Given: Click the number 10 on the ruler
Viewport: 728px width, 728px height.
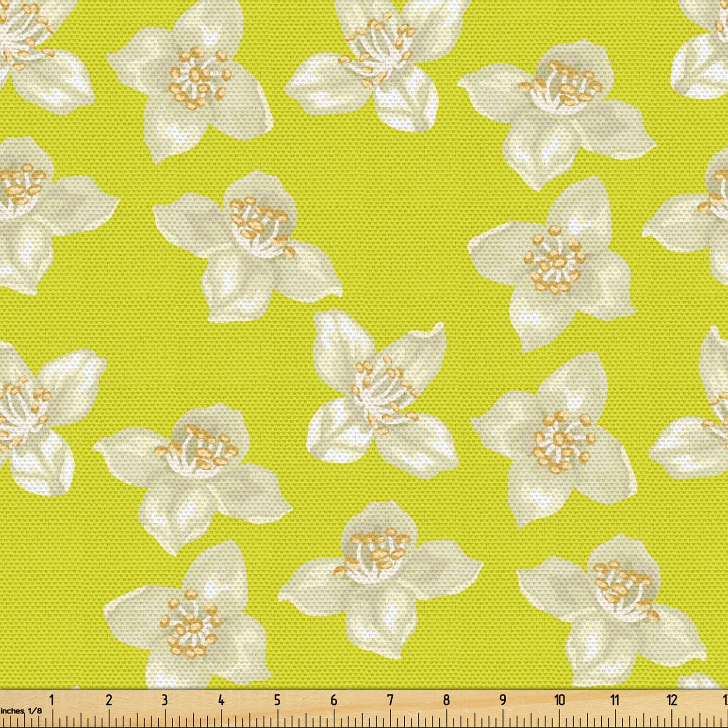Looking at the screenshot, I should tap(560, 700).
